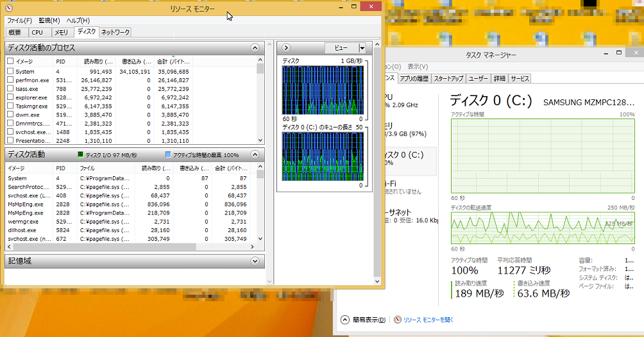
Task: Expand the 記憶域 section
Action: tap(255, 261)
